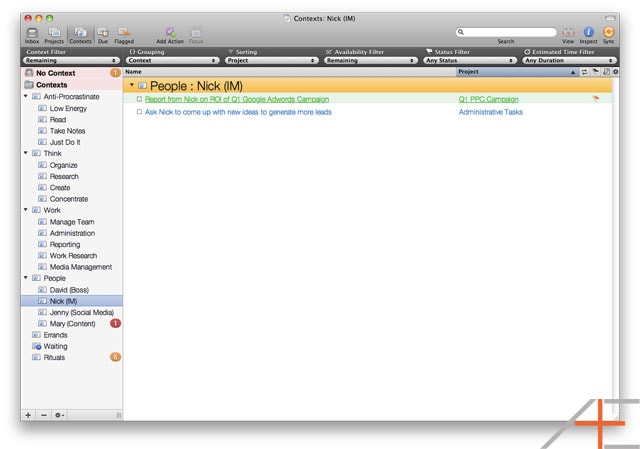Toggle the View bar icon
The height and width of the screenshot is (449, 640).
click(x=568, y=36)
